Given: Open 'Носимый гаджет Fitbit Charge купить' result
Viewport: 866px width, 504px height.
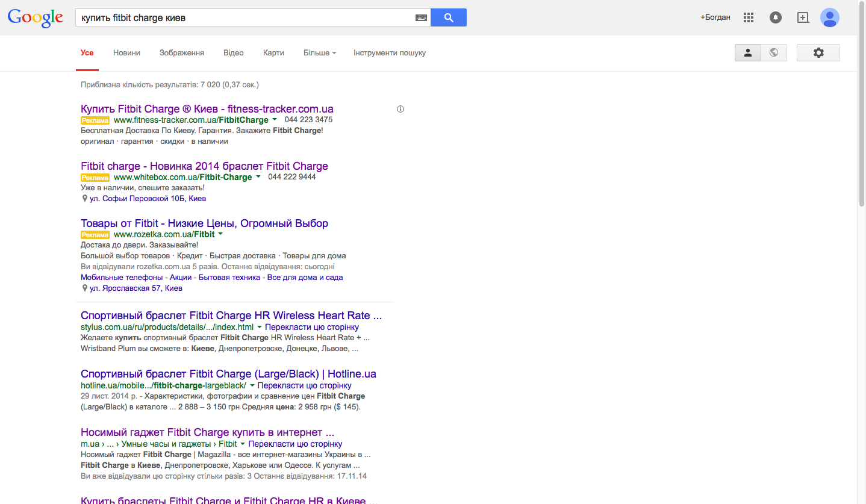Looking at the screenshot, I should (x=208, y=432).
